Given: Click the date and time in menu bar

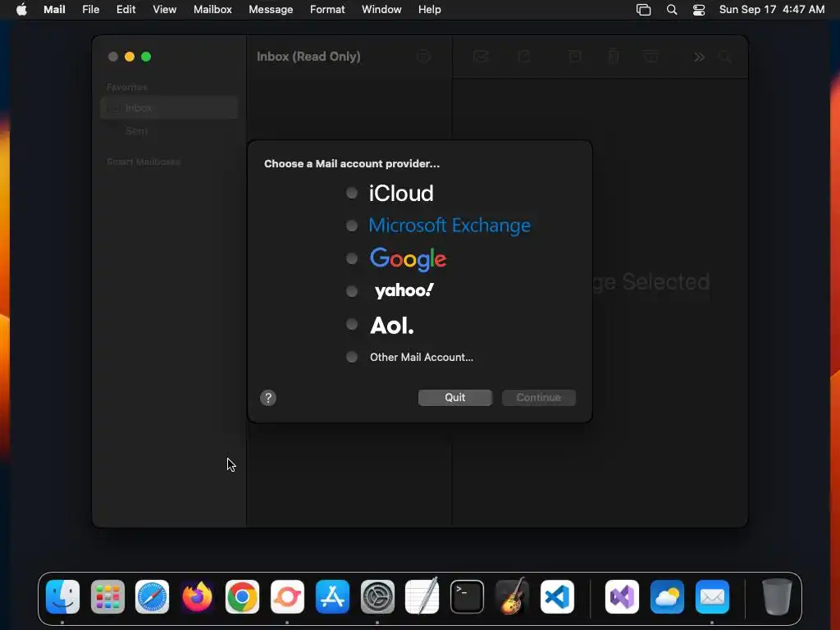Looking at the screenshot, I should coord(771,9).
